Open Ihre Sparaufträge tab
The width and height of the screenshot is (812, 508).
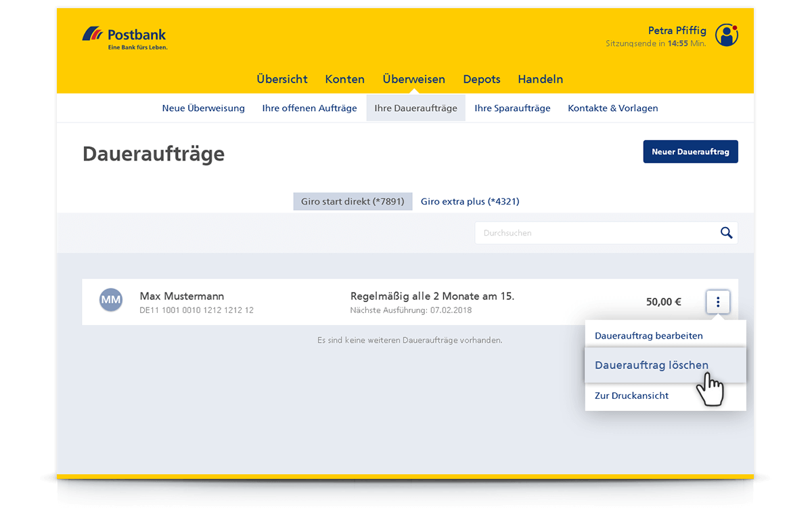coord(512,108)
